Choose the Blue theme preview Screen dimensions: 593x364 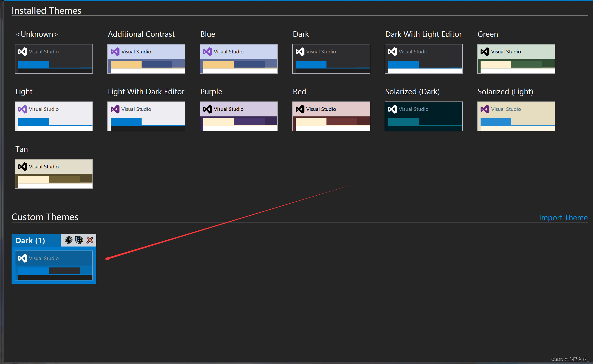coord(239,59)
